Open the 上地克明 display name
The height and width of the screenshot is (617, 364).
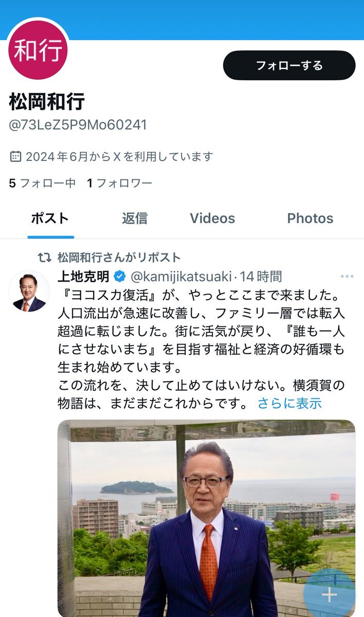[84, 277]
